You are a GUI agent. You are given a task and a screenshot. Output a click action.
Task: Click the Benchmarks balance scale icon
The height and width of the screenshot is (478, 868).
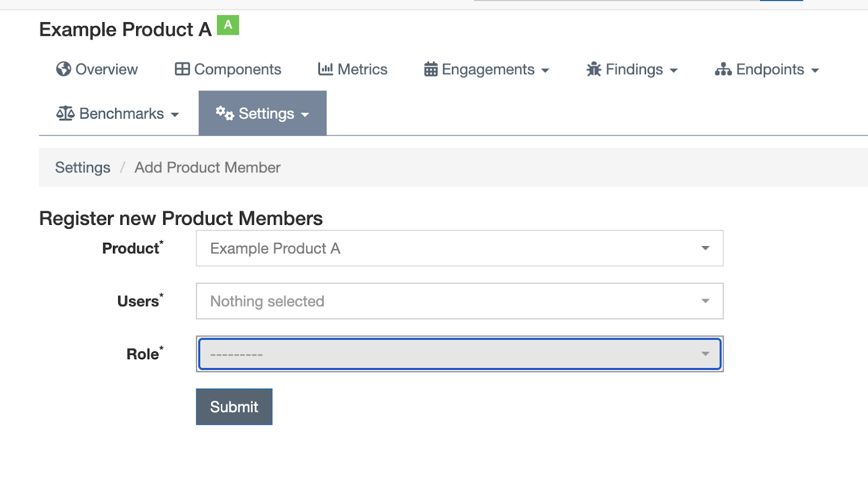pos(65,114)
